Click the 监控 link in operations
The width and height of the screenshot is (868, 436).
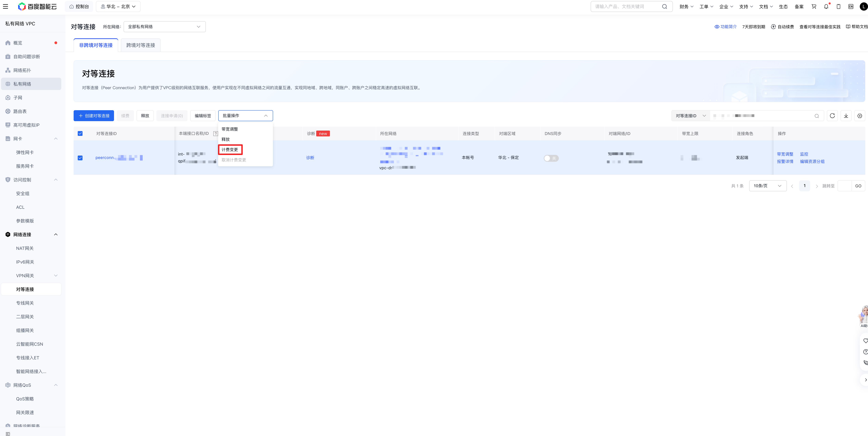pos(804,154)
